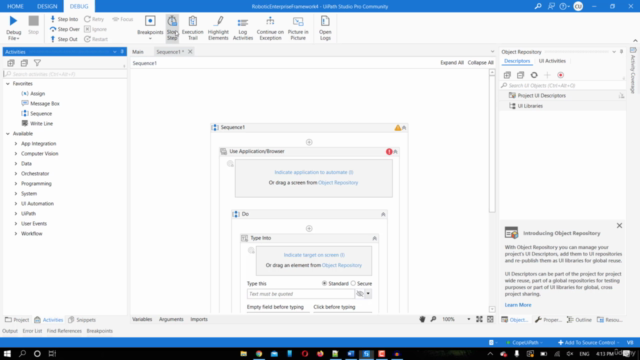
Task: Collapse the Favorites tree section
Action: pyautogui.click(x=8, y=84)
